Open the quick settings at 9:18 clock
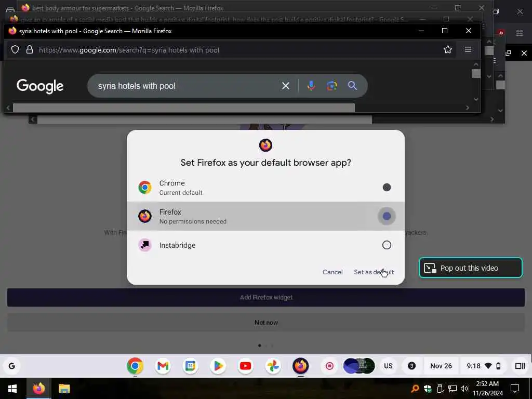This screenshot has height=399, width=532. 484,366
